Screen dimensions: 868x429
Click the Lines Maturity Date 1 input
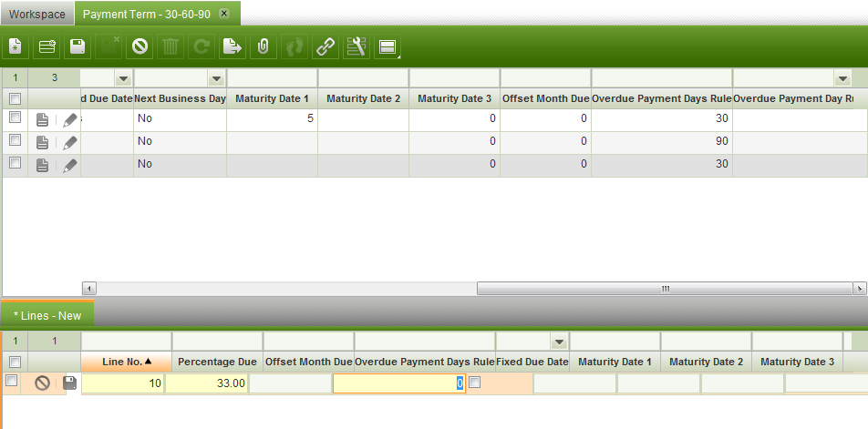coord(574,383)
